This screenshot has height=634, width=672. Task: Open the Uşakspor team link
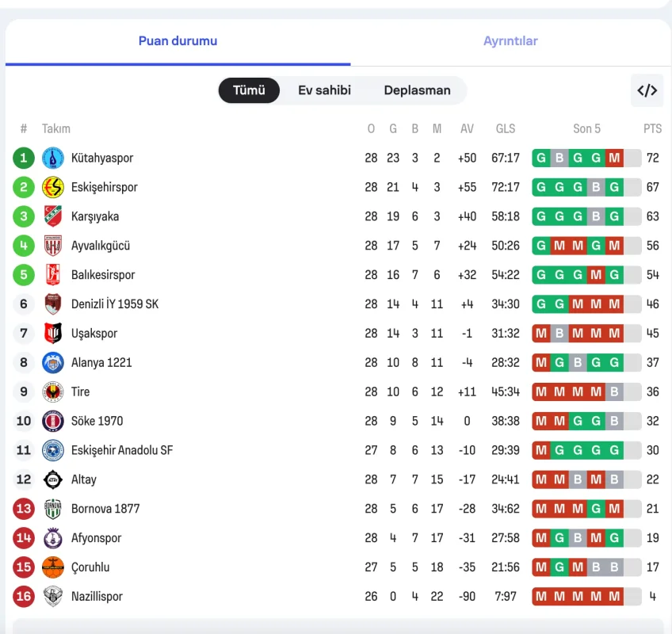click(94, 334)
